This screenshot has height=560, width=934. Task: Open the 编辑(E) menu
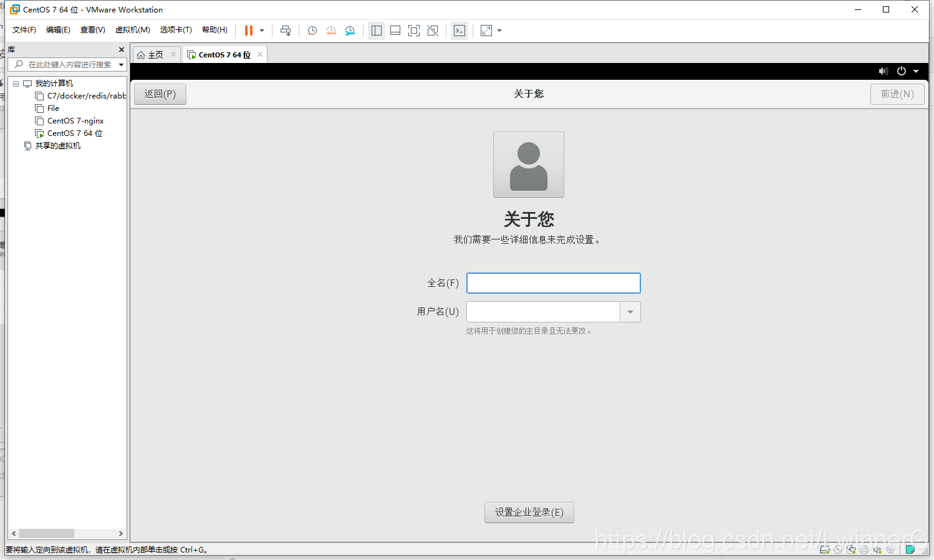click(58, 30)
